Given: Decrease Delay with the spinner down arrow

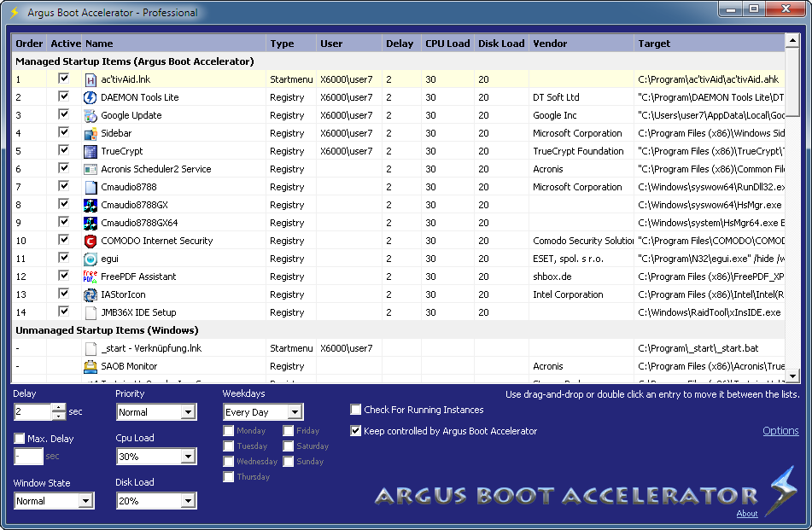Looking at the screenshot, I should 59,416.
